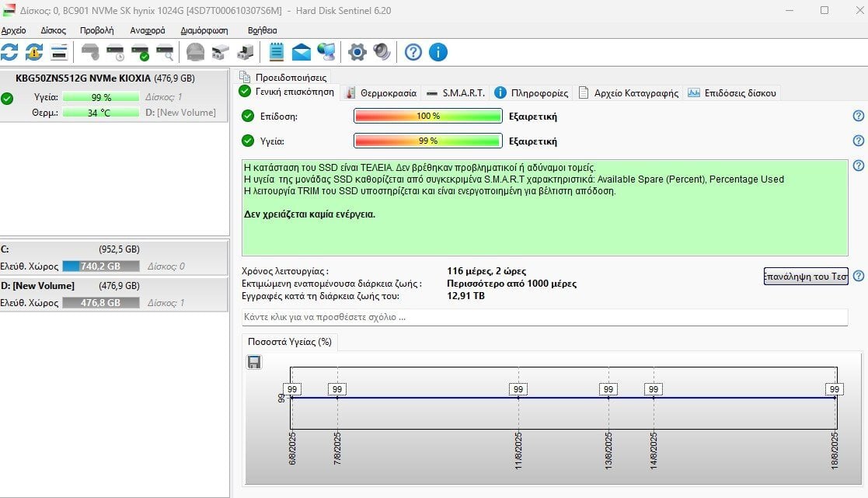868x498 pixels.
Task: Click the 100 % Επίδοση gradient bar
Action: click(428, 116)
